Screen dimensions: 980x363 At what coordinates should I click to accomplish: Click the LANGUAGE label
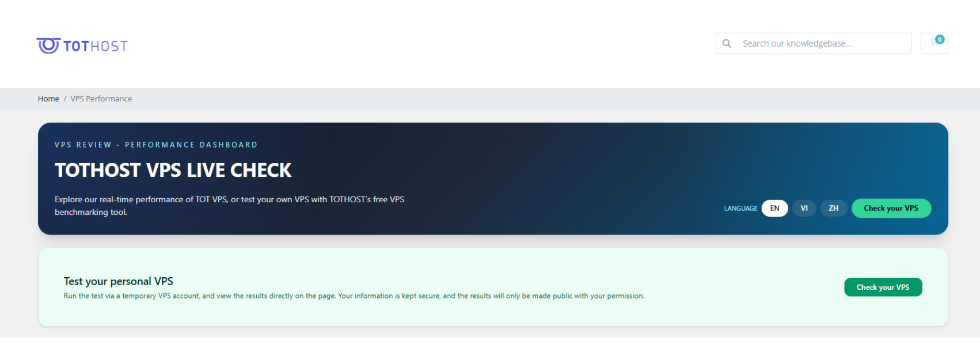(x=740, y=209)
